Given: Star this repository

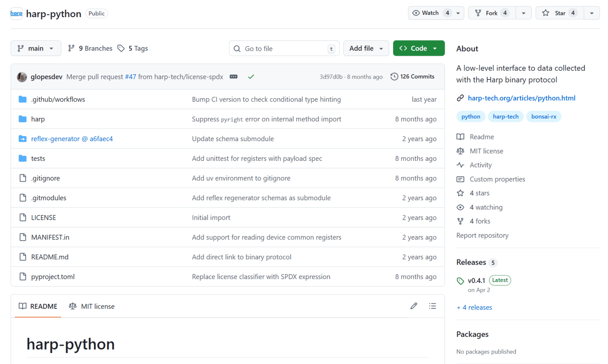Looking at the screenshot, I should [x=560, y=13].
